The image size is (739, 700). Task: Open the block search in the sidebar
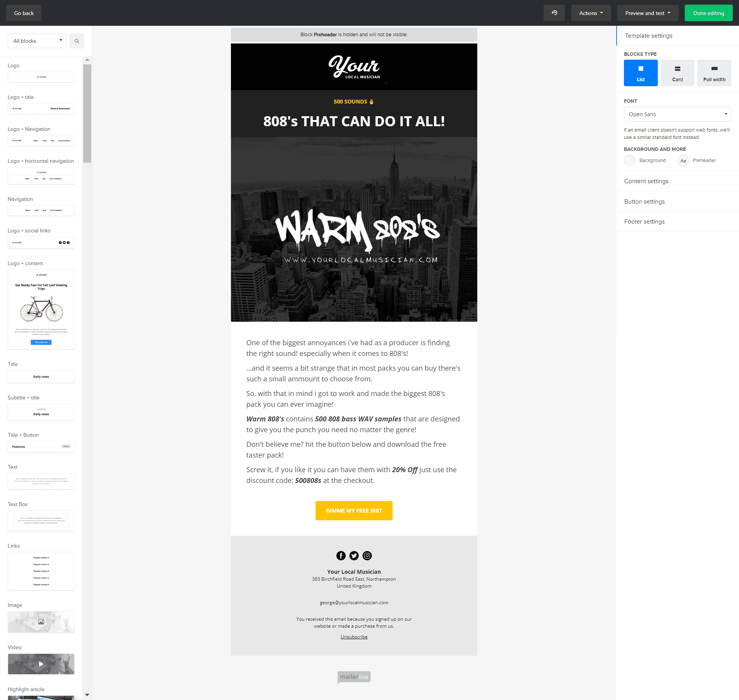pos(77,40)
